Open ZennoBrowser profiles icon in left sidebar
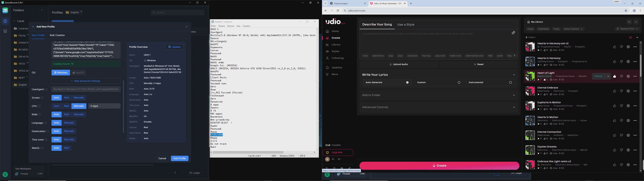The height and width of the screenshot is (181, 644). (x=5, y=21)
